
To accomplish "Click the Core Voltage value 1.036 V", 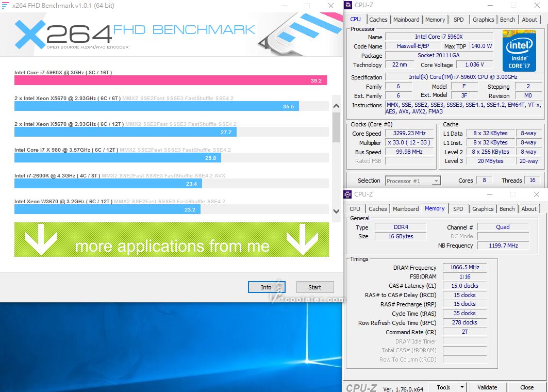I will pos(474,64).
